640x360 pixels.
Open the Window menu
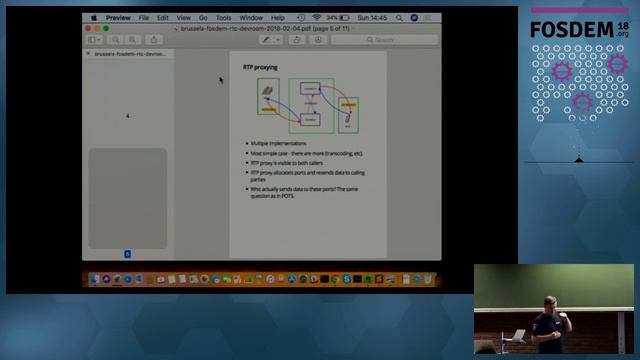[251, 18]
